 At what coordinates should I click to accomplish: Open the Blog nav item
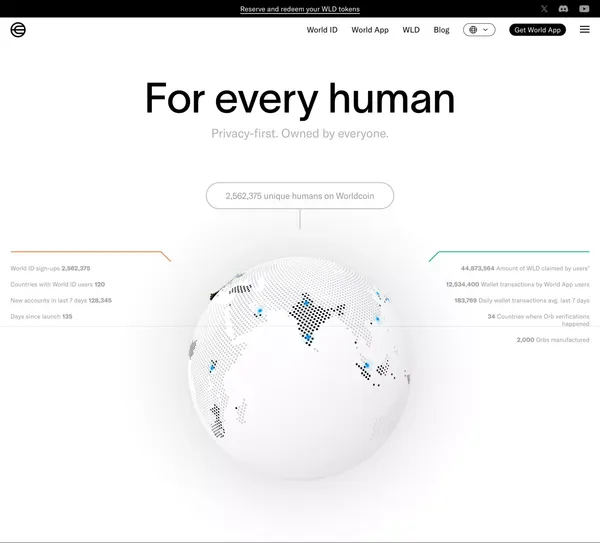point(441,30)
